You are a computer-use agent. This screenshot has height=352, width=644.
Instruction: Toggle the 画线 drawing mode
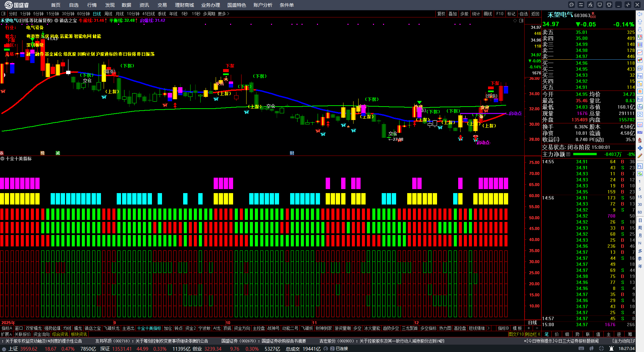pos(488,14)
